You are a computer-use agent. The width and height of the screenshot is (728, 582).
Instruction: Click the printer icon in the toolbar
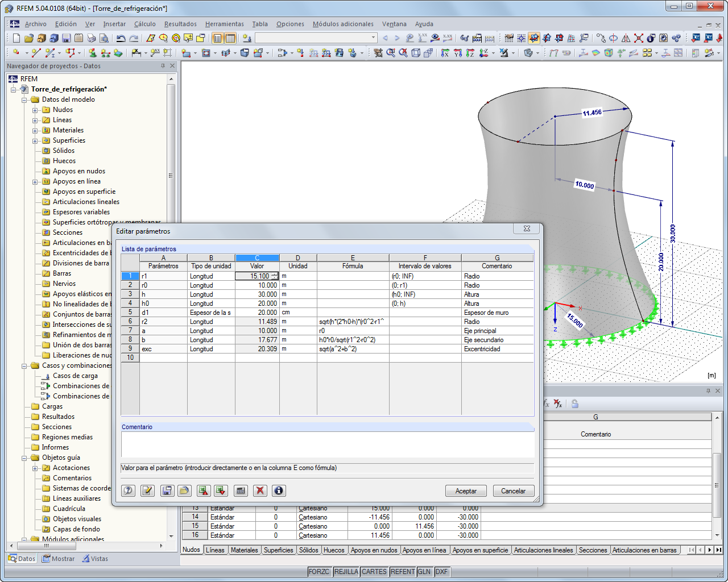click(x=91, y=39)
